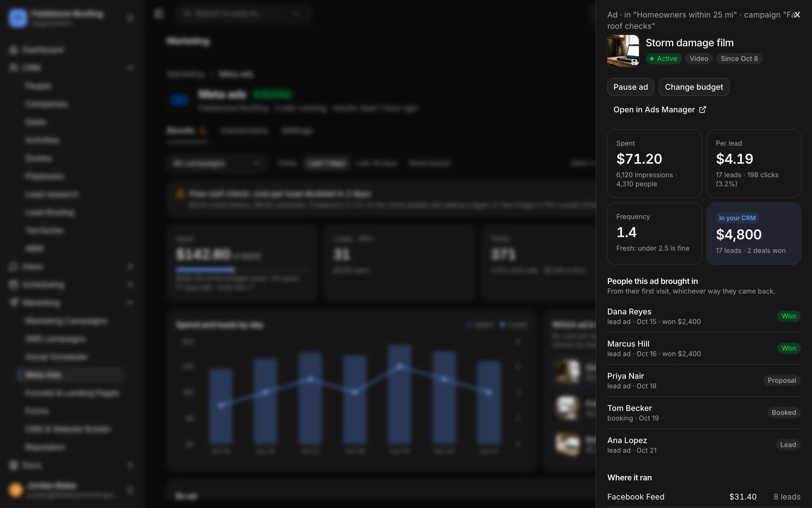Select the Per lead $4.19 card
Screen dimensions: 812x508
click(x=753, y=164)
